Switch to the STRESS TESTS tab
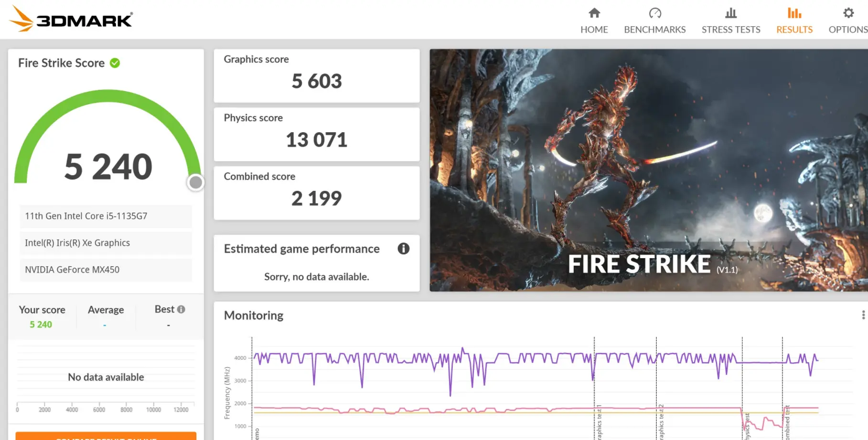The height and width of the screenshot is (440, 868). coord(731,30)
